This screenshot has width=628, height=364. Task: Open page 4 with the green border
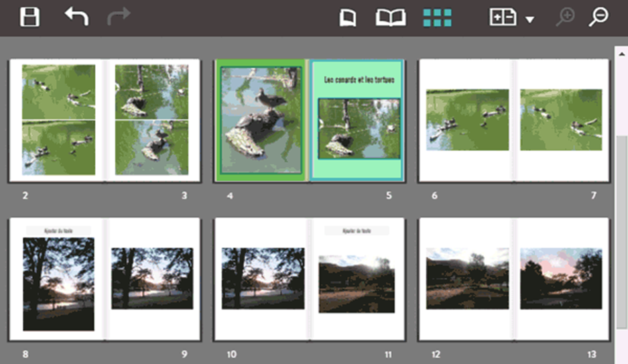[261, 121]
